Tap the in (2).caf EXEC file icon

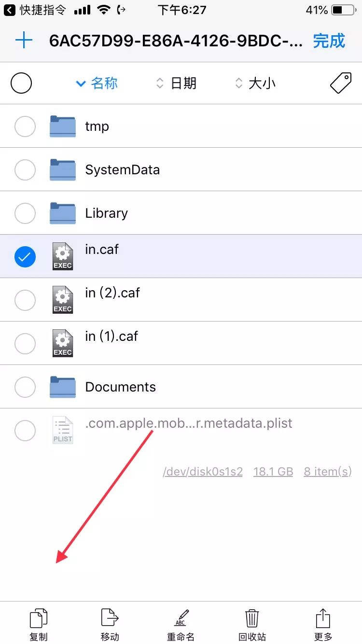point(62,299)
